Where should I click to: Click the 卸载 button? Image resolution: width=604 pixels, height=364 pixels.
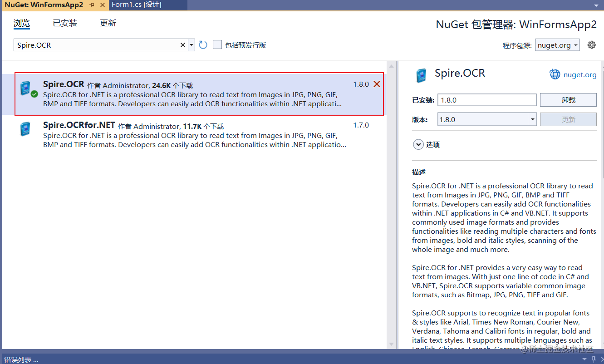pos(568,99)
